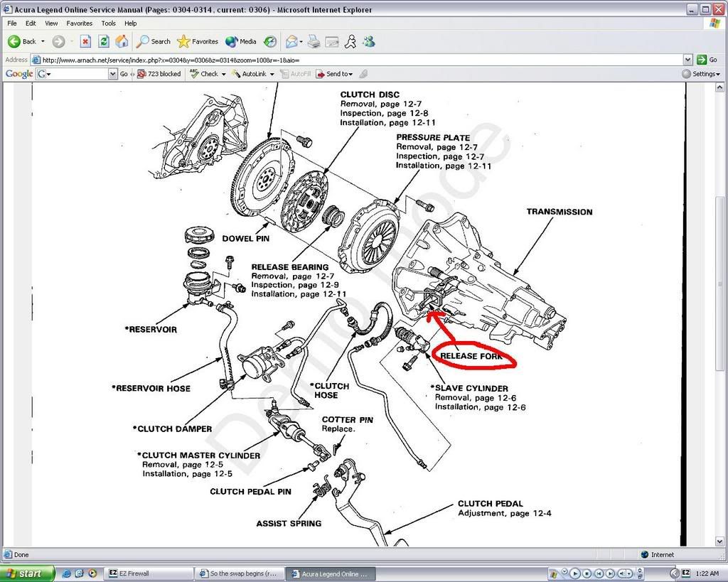Expand hidden tray icons arrow
Viewport: 728px width, 582px height.
675,573
